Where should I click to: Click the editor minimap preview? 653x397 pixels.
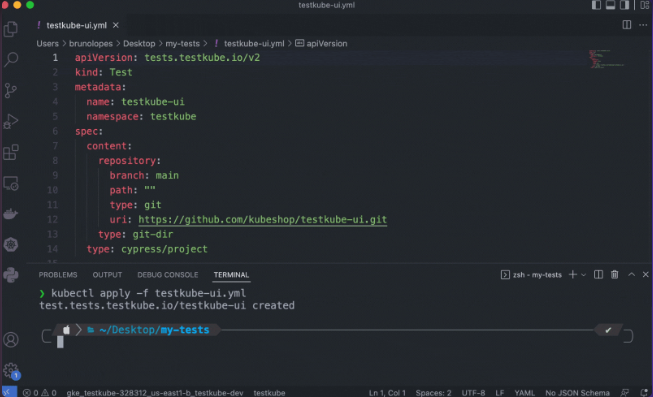606,59
